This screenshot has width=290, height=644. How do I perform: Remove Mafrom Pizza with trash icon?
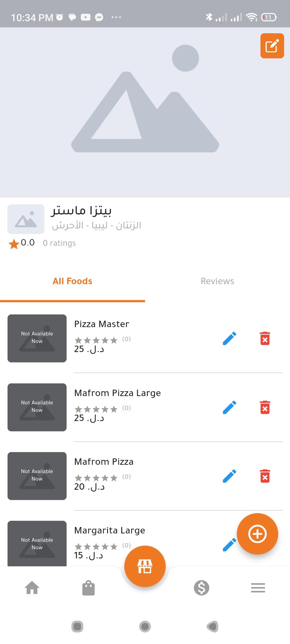click(x=265, y=476)
